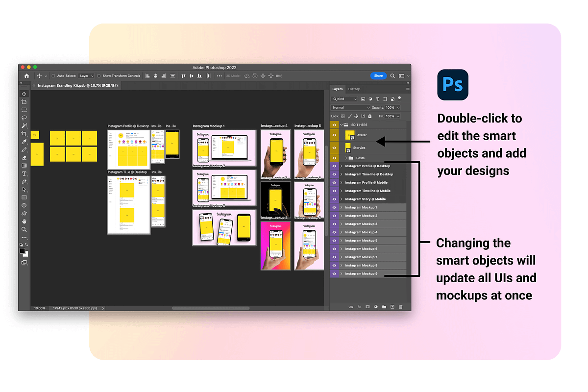Collapse the EDIT HERE group

click(341, 125)
